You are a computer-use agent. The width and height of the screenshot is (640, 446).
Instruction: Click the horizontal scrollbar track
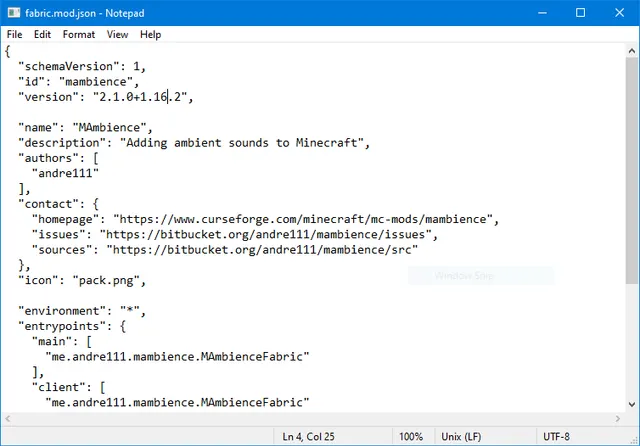coord(313,419)
